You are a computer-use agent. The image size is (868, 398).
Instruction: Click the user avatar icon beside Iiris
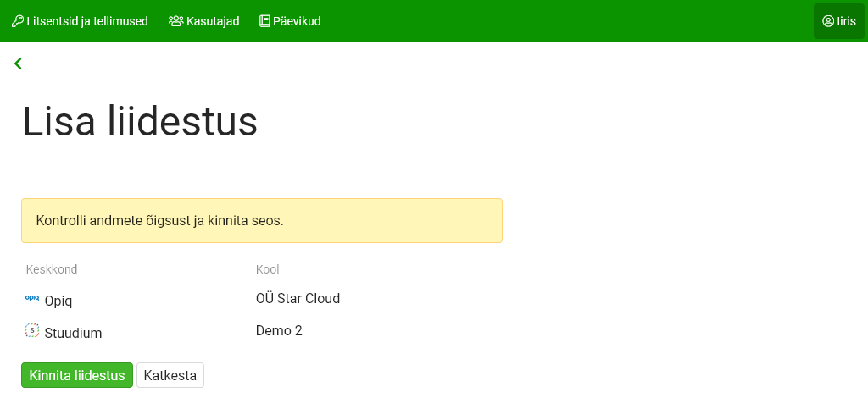tap(828, 21)
